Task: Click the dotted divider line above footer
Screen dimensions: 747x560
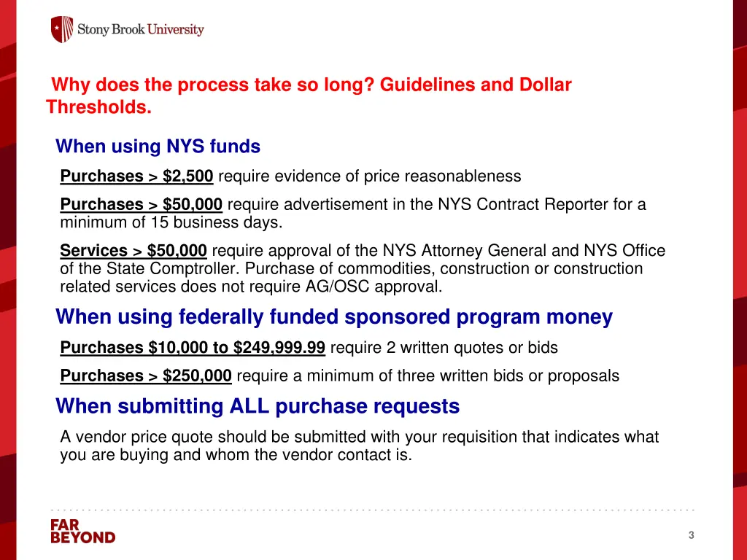Action: click(x=373, y=510)
